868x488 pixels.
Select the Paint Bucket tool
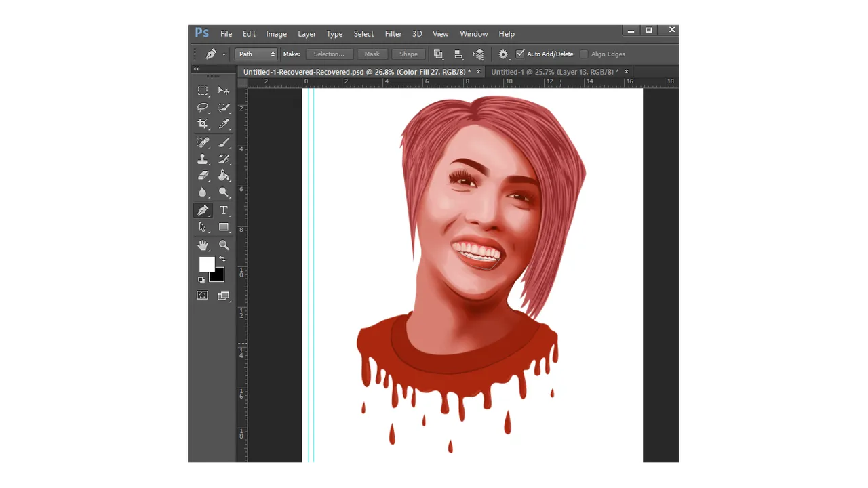(x=224, y=176)
